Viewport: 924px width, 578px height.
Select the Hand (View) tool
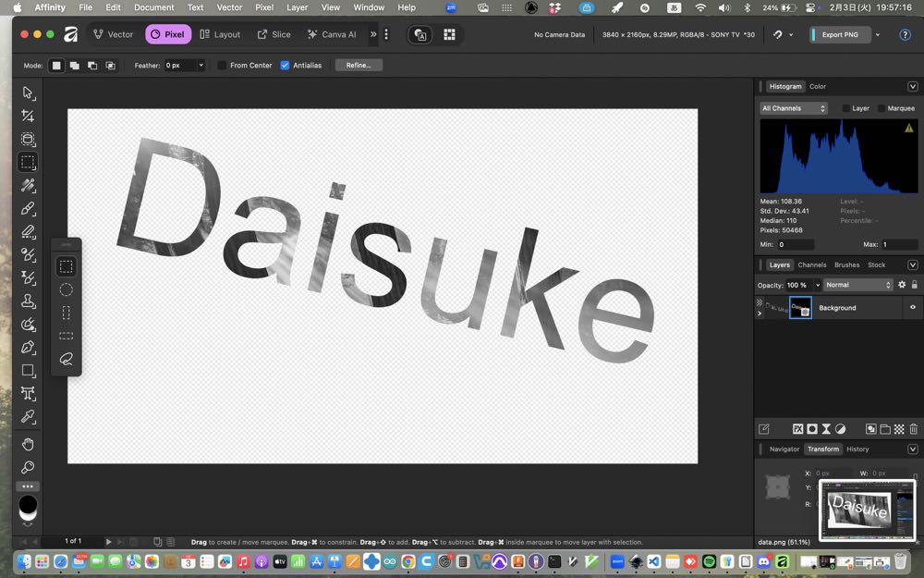click(28, 444)
